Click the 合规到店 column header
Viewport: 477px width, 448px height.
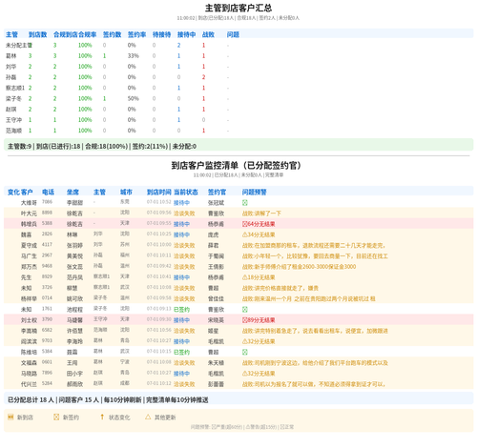click(66, 34)
